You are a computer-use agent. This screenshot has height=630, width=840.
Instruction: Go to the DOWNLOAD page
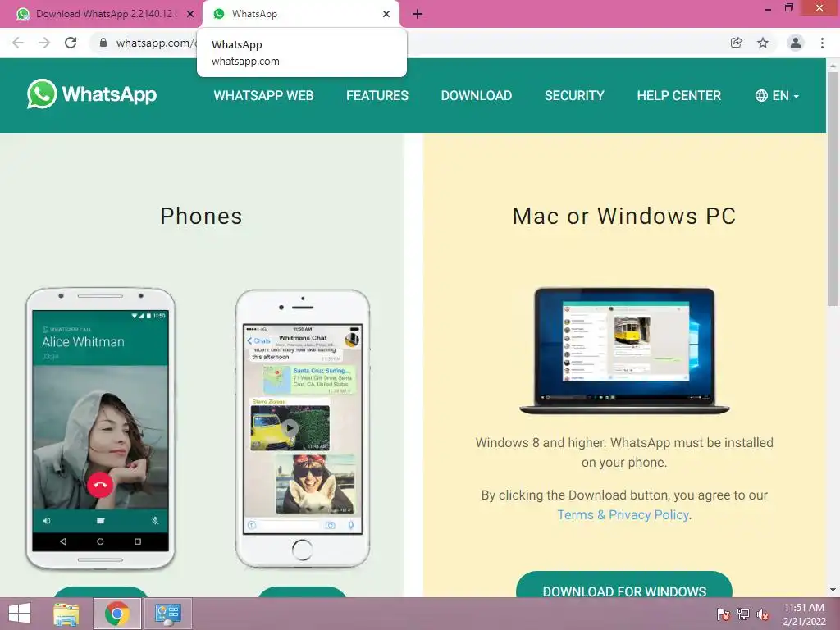[477, 95]
